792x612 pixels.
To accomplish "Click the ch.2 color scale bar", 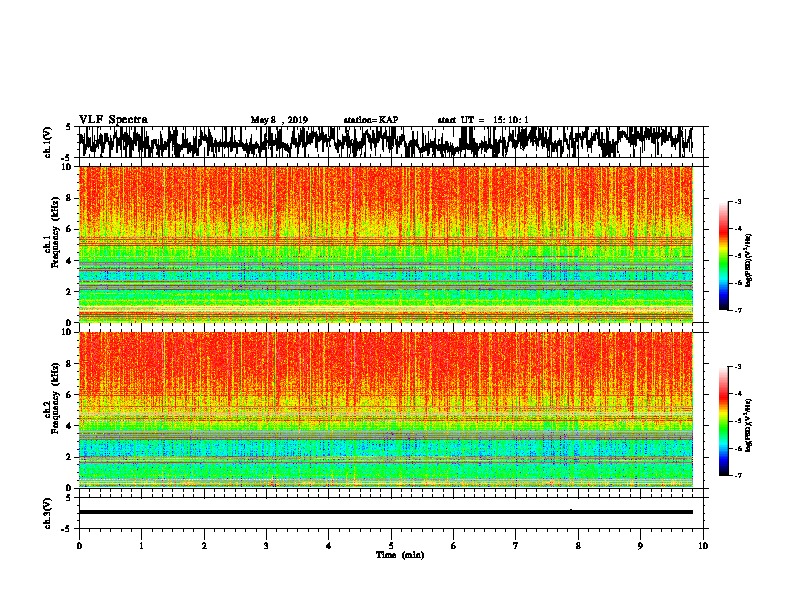I will tap(724, 421).
